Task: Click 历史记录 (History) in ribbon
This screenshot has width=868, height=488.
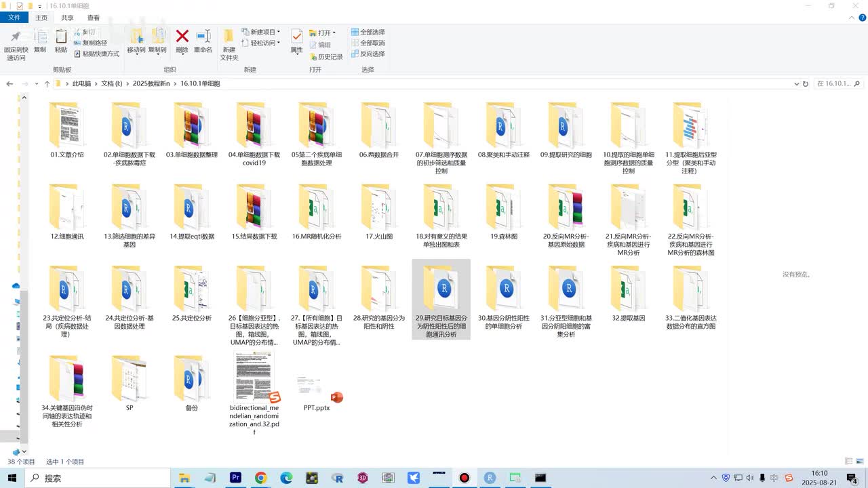Action: [326, 57]
